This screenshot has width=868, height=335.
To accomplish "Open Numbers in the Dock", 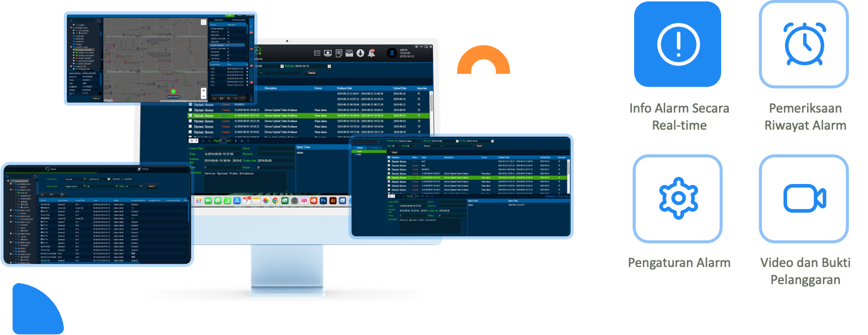I will click(x=227, y=201).
